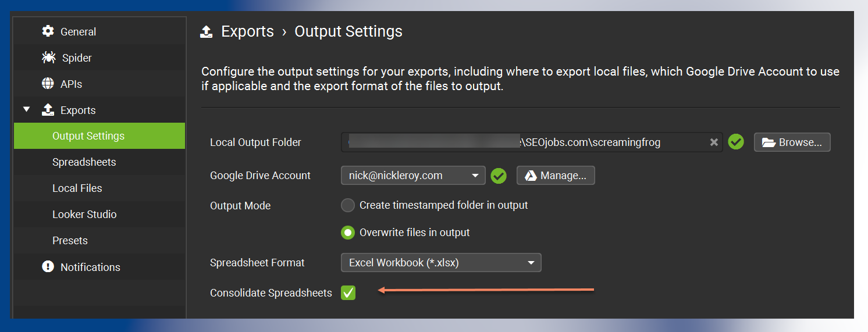Click the Exports breadcrumb link

pyautogui.click(x=247, y=31)
